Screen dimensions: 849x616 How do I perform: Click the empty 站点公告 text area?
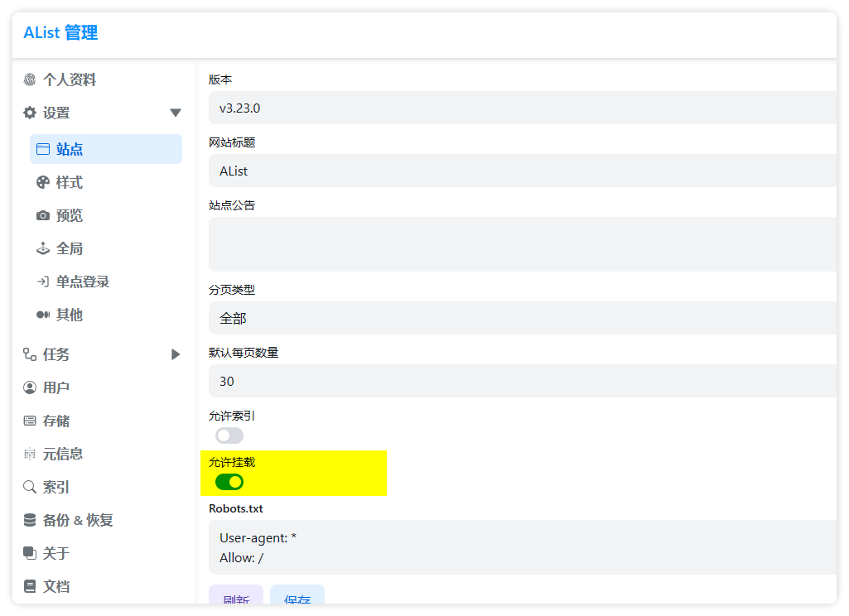[523, 244]
